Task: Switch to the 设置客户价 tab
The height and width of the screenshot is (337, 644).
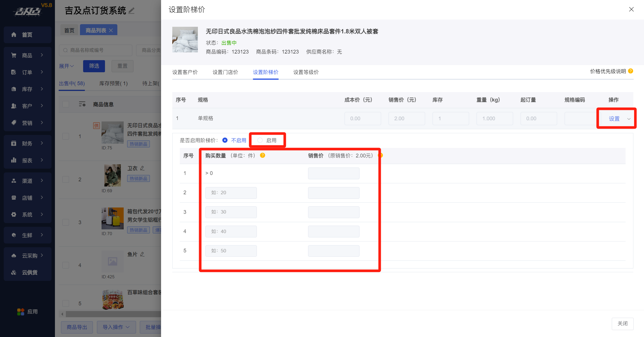Action: click(x=185, y=72)
